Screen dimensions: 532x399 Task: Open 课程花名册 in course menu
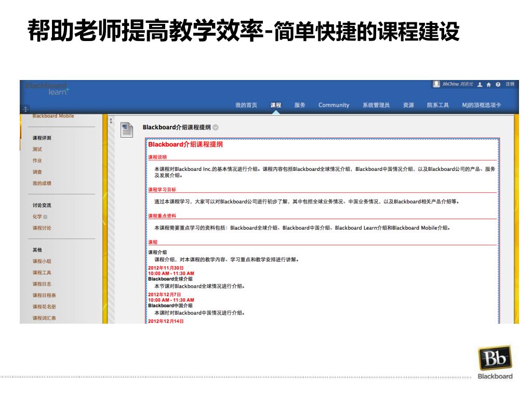tap(45, 307)
